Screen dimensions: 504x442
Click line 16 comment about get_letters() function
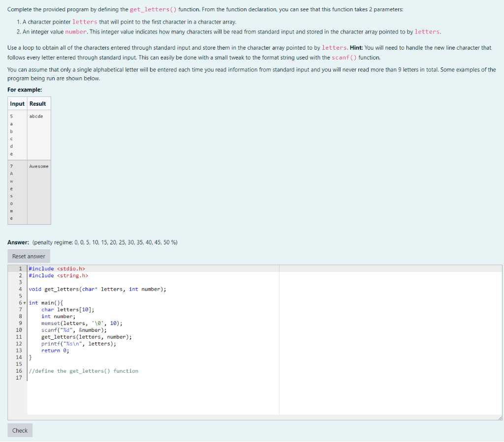[x=82, y=371]
